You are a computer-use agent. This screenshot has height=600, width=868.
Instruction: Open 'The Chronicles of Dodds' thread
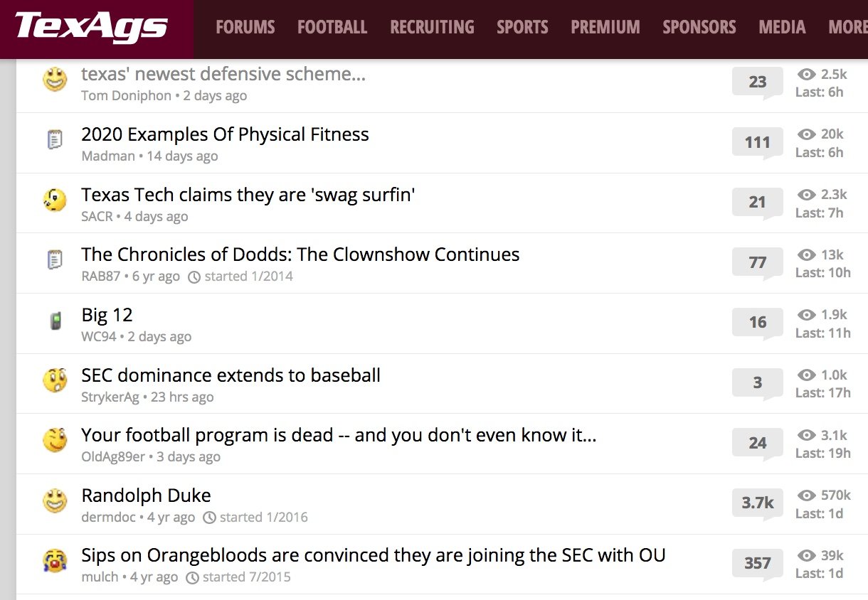pyautogui.click(x=300, y=255)
